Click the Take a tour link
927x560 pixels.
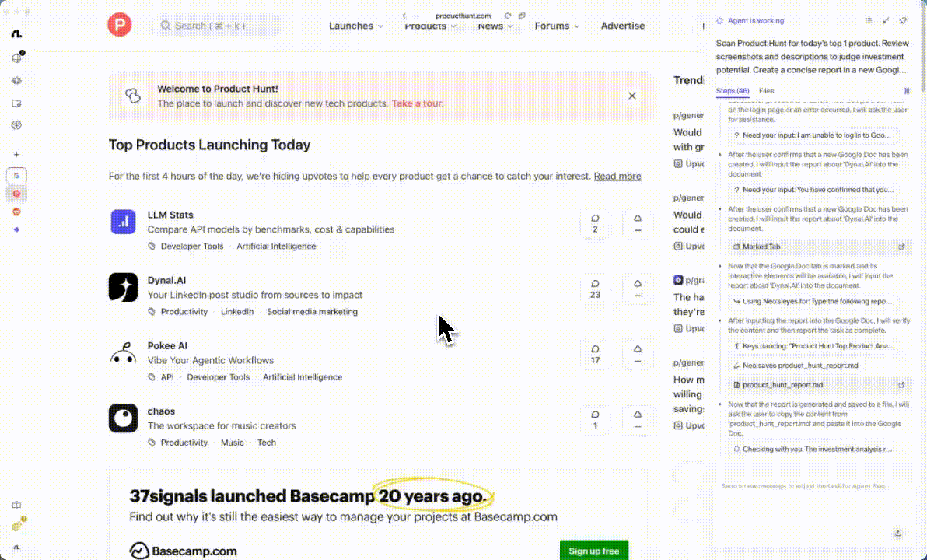click(x=417, y=103)
